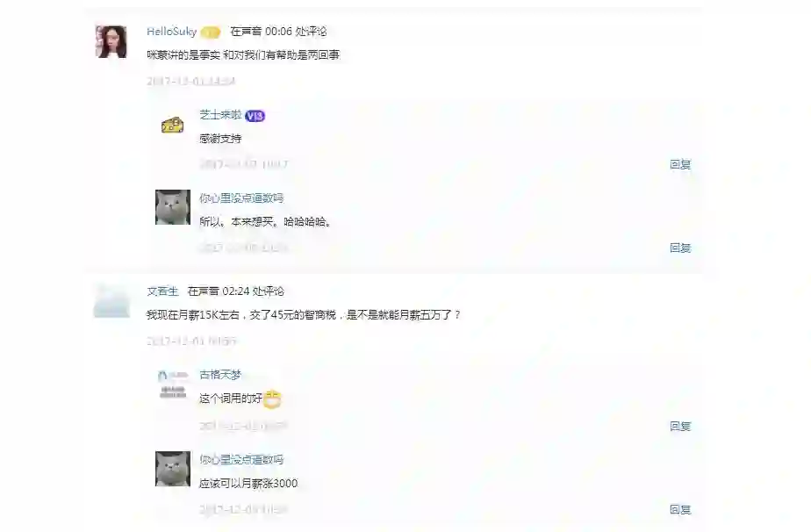Click the HelloSuky username link
Image resolution: width=811 pixels, height=532 pixels.
click(x=172, y=32)
